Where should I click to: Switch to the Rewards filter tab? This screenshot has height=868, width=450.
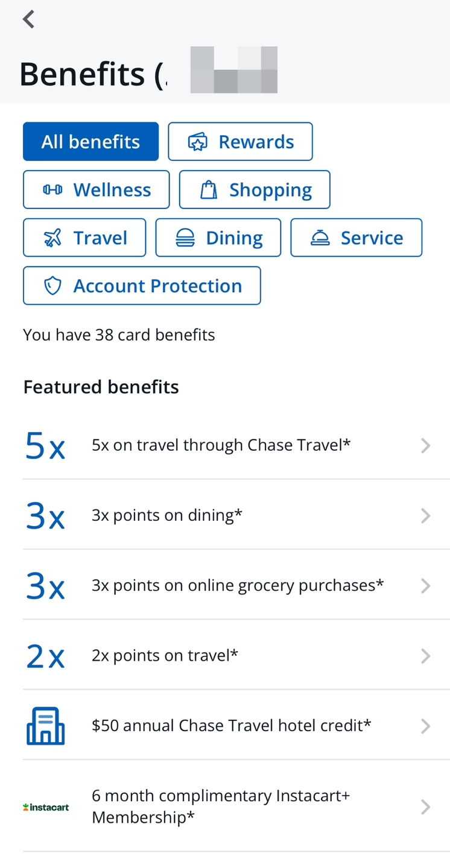[240, 142]
